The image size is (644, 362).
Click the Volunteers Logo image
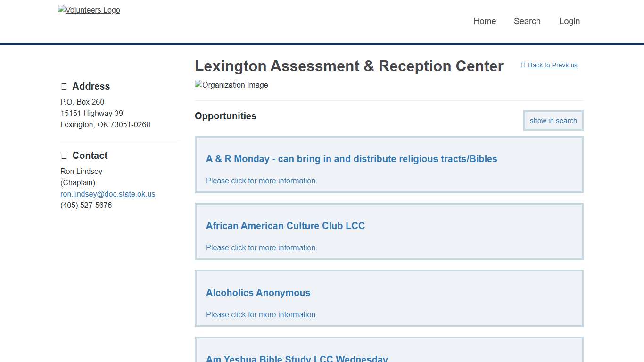click(89, 10)
